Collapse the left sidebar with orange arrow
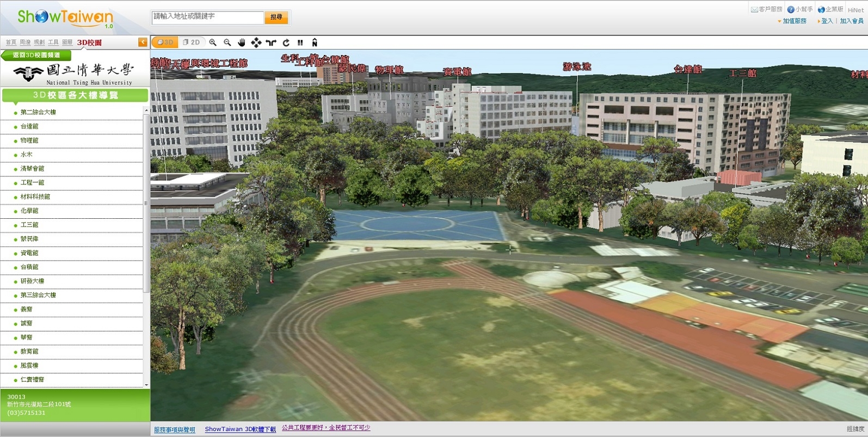This screenshot has width=868, height=437. tap(143, 42)
